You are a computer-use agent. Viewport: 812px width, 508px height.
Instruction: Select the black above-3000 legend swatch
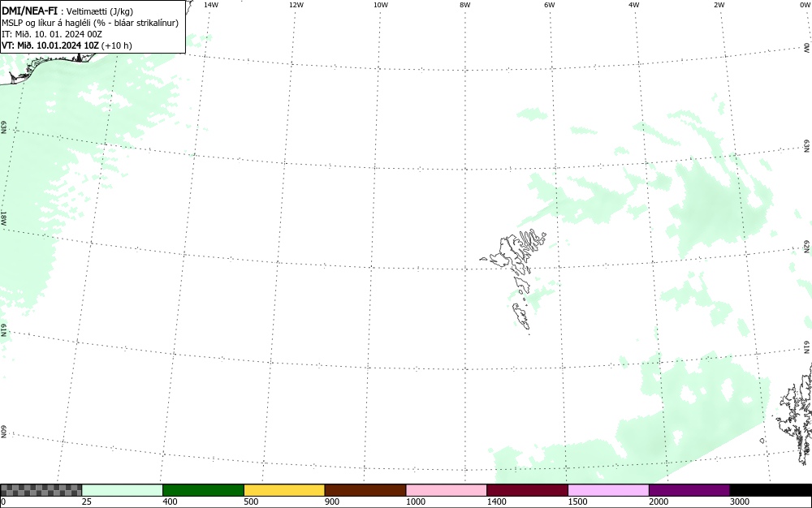coord(771,490)
